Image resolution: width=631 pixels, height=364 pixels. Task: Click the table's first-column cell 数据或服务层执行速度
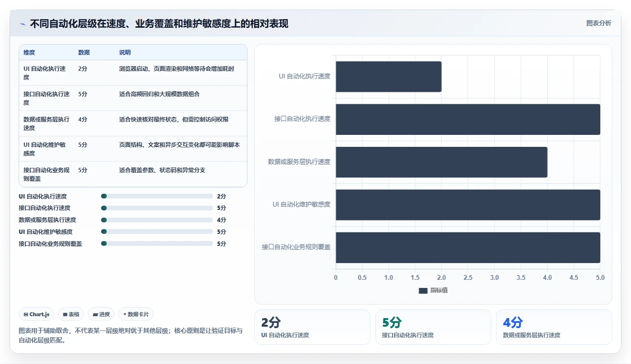46,123
